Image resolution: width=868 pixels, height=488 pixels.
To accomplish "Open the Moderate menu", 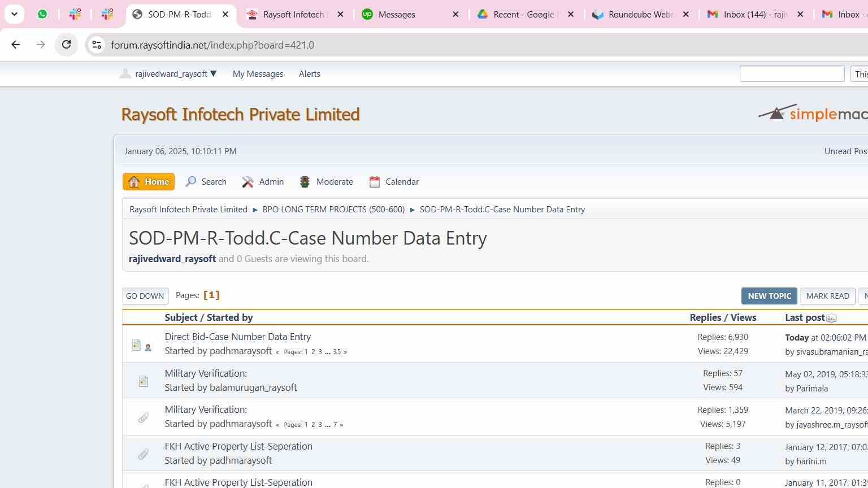I will tap(326, 182).
